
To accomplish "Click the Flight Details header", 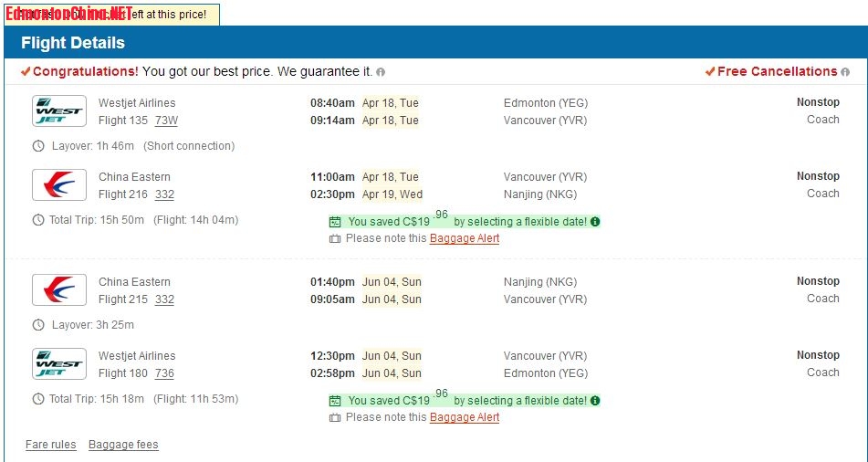I will (x=73, y=43).
